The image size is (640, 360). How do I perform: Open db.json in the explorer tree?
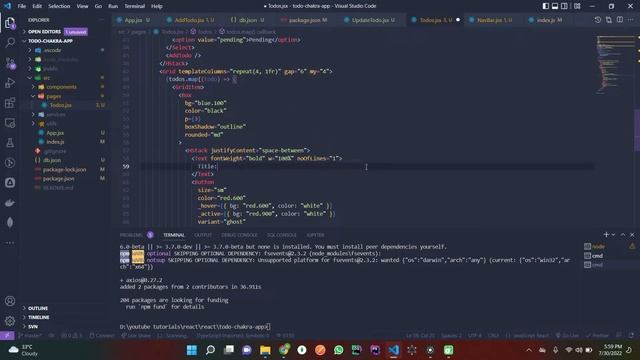pyautogui.click(x=52, y=160)
